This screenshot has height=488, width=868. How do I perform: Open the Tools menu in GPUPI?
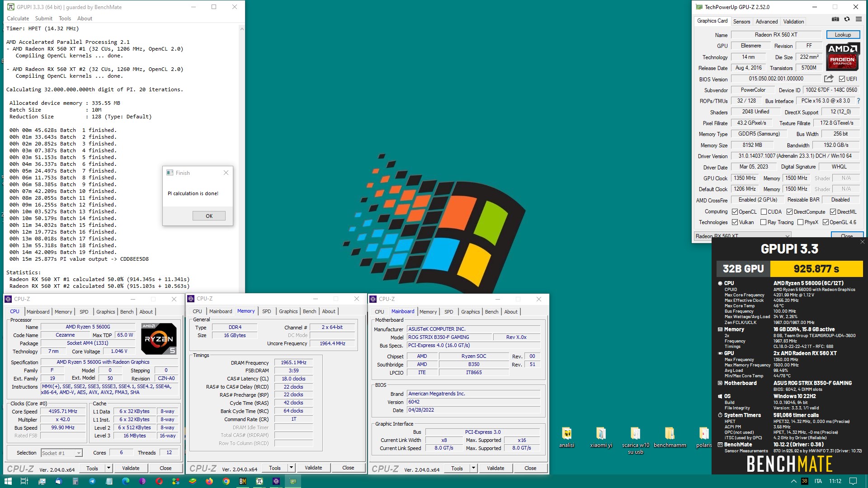pyautogui.click(x=65, y=19)
